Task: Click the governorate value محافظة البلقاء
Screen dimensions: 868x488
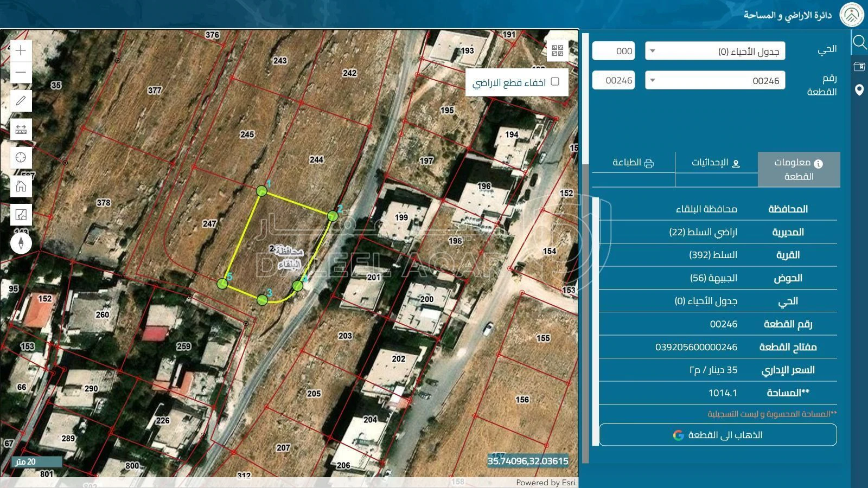Action: coord(706,209)
